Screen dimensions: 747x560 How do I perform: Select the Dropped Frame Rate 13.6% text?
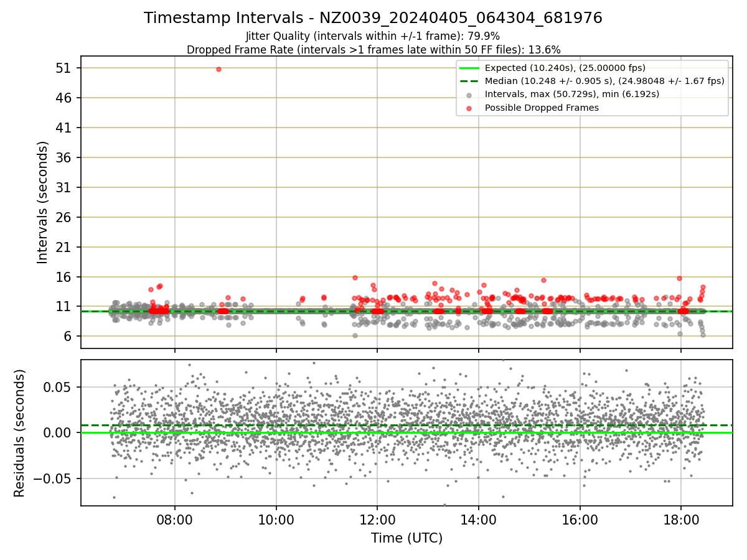[x=374, y=50]
